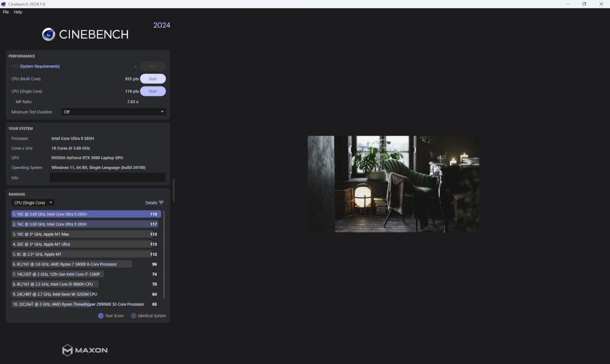Viewport: 610px width, 364px height.
Task: Open the Help menu
Action: [x=18, y=12]
